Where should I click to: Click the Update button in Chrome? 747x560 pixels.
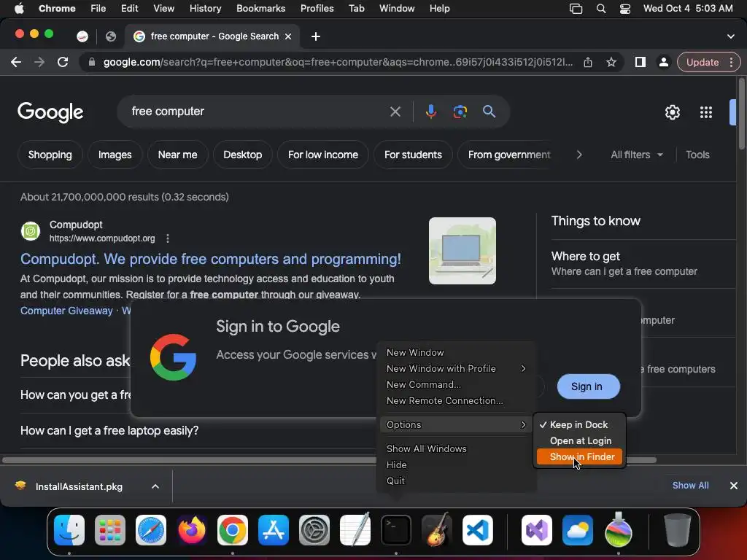pos(703,62)
